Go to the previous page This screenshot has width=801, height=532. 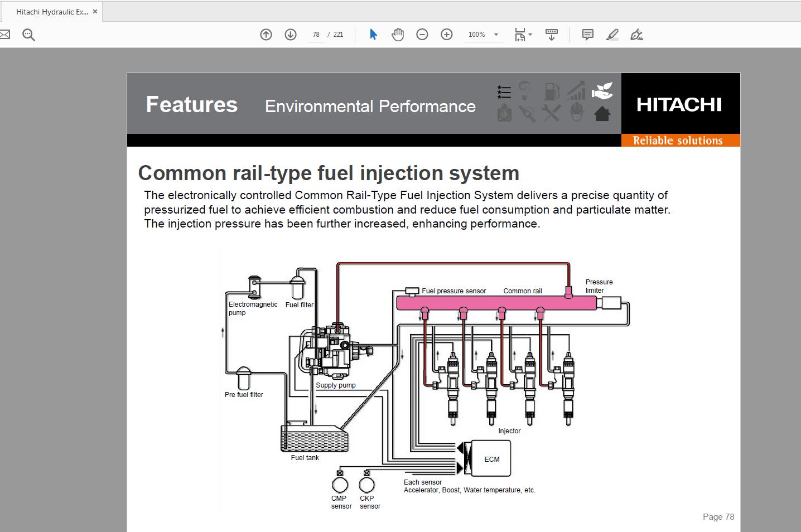click(x=266, y=34)
